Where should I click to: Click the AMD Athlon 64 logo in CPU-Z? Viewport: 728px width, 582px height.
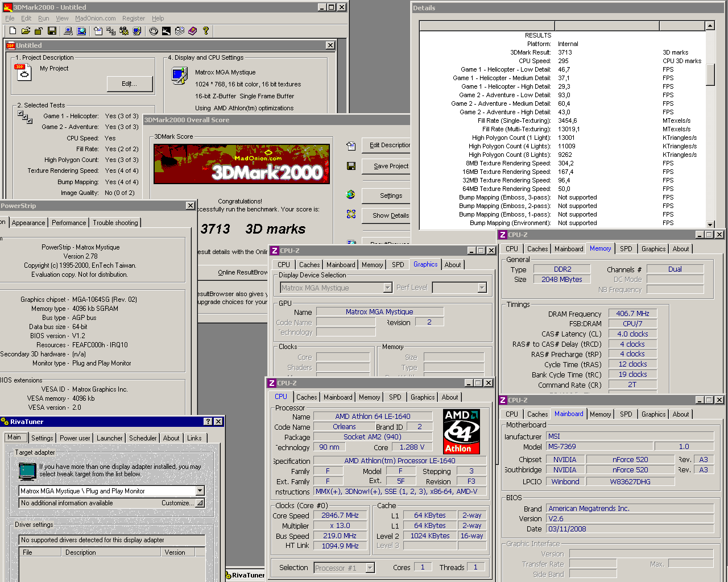tap(461, 431)
